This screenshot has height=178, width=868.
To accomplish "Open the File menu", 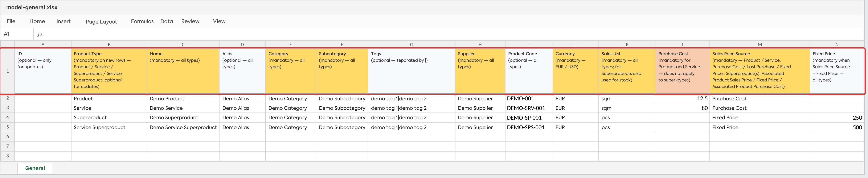I will [11, 21].
